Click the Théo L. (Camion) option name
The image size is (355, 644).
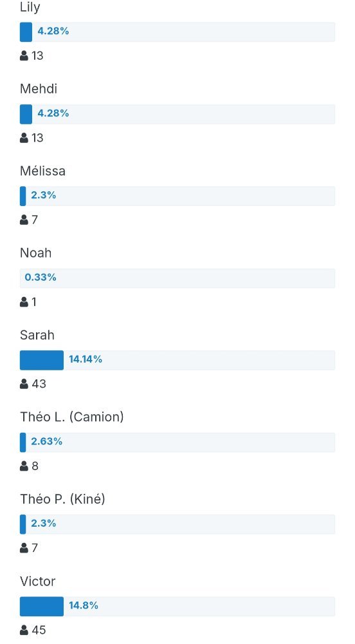[x=72, y=417]
